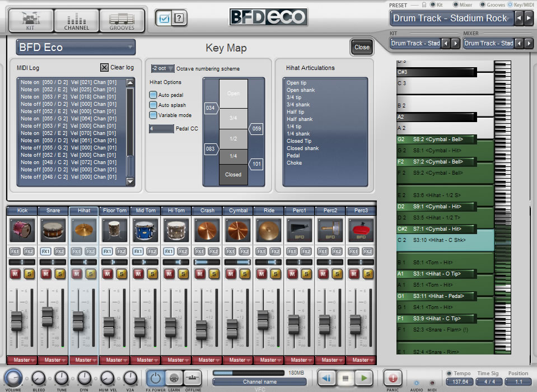The width and height of the screenshot is (537, 392).
Task: Rewind to start with the rewind button
Action: tap(326, 378)
